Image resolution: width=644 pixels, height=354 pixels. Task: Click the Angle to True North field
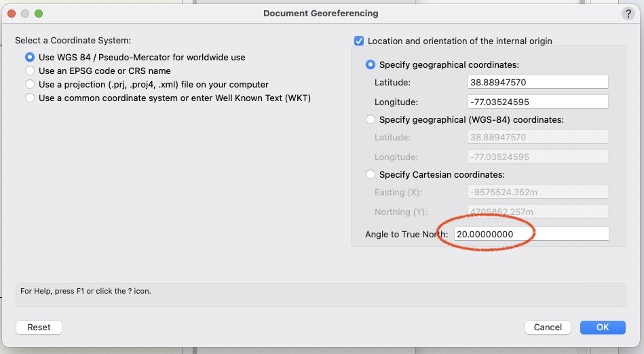point(531,234)
